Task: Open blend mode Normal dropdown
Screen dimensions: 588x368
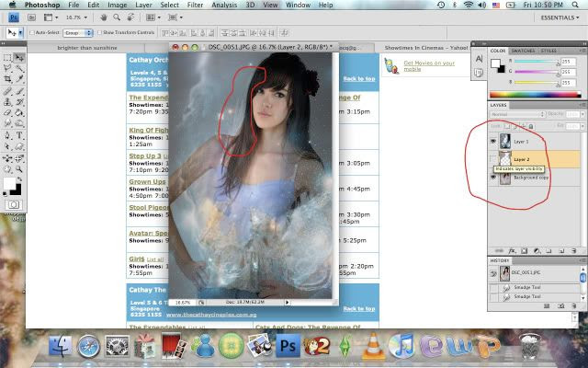Action: point(517,114)
